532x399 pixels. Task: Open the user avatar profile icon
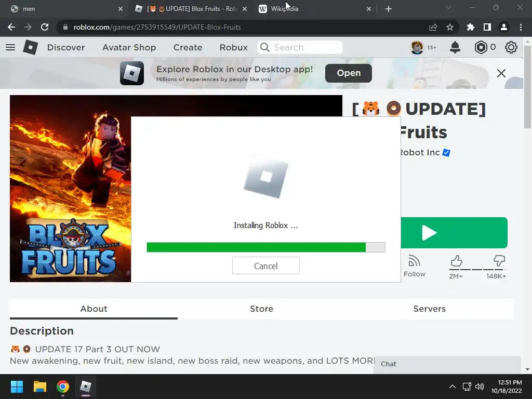[x=417, y=47]
